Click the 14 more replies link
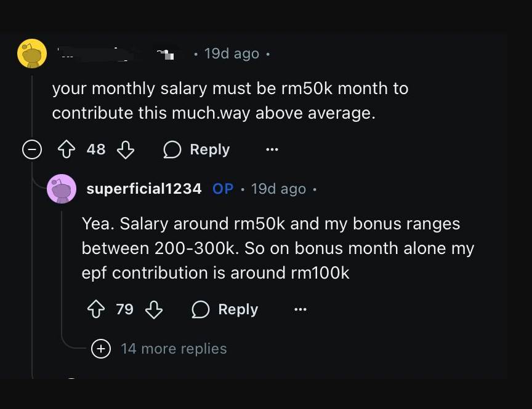 (x=174, y=349)
